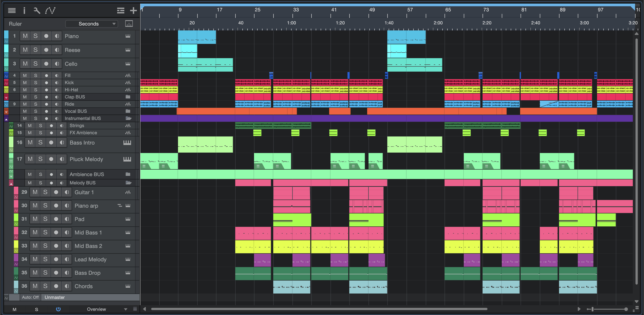Open the track inspector info icon
This screenshot has height=315, width=644.
pyautogui.click(x=24, y=10)
